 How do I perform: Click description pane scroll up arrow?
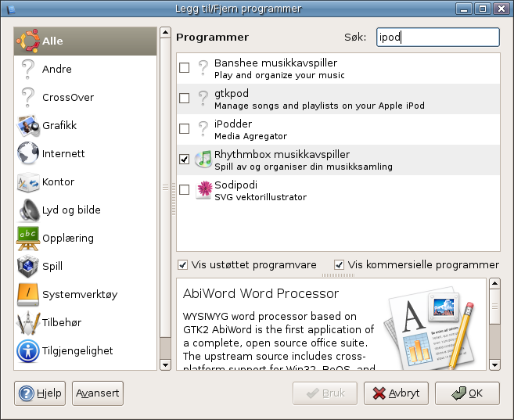point(494,283)
